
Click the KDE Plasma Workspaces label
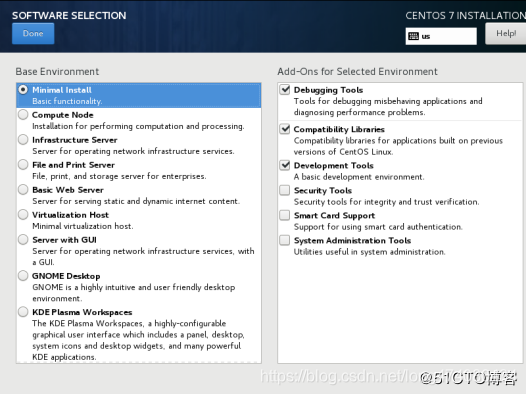pos(82,312)
